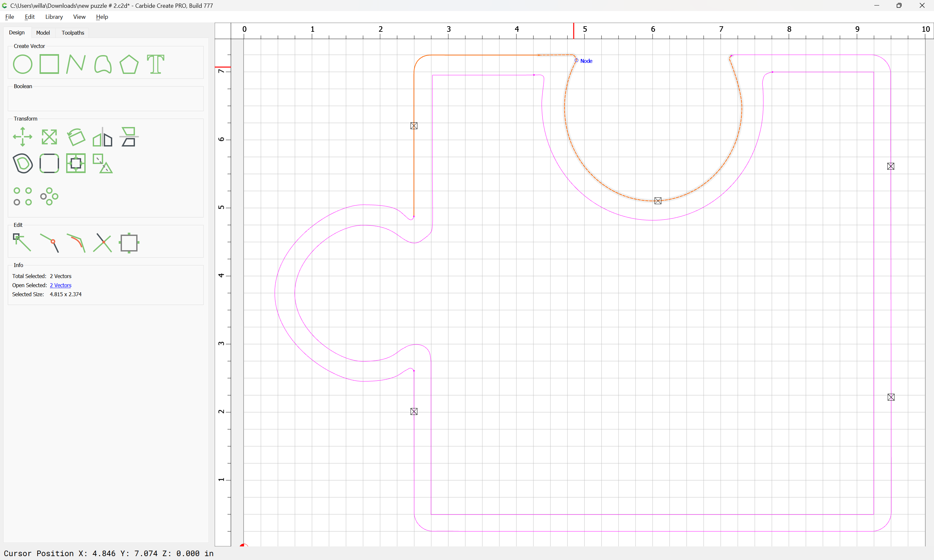This screenshot has width=934, height=560.
Task: Click the Node handle on the orange curve
Action: (576, 60)
